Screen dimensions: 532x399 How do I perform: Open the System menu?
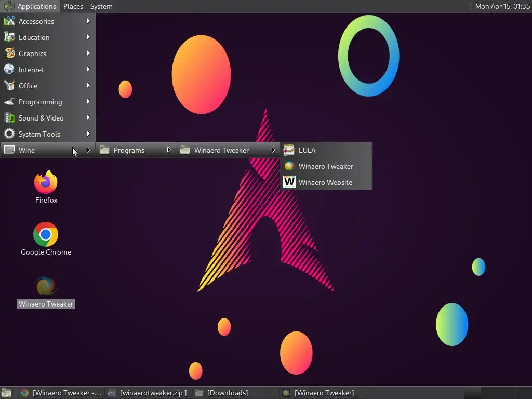[101, 6]
